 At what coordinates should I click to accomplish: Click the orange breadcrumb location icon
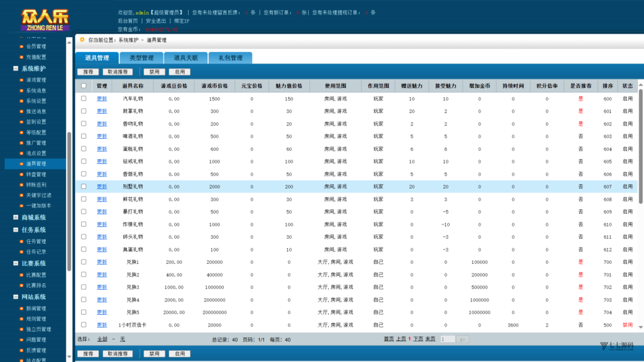tap(82, 40)
